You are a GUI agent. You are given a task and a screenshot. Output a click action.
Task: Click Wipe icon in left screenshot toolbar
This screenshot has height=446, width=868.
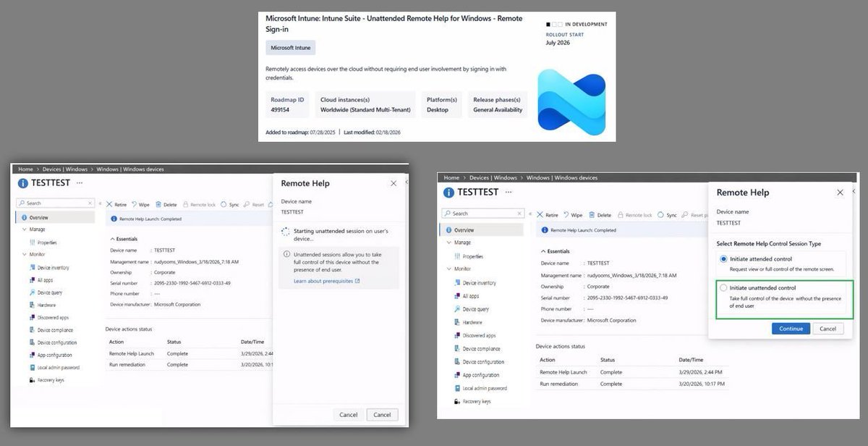[133, 205]
